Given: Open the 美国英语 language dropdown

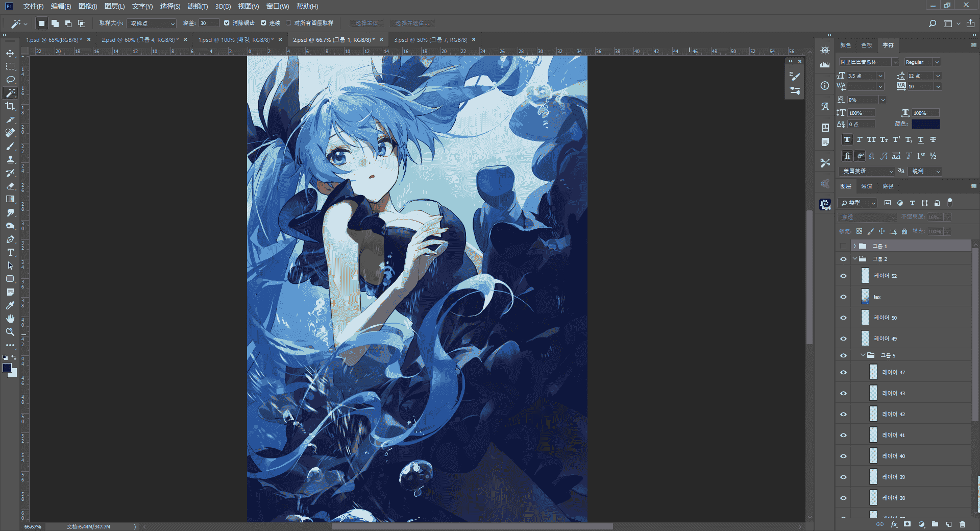Looking at the screenshot, I should coord(867,171).
